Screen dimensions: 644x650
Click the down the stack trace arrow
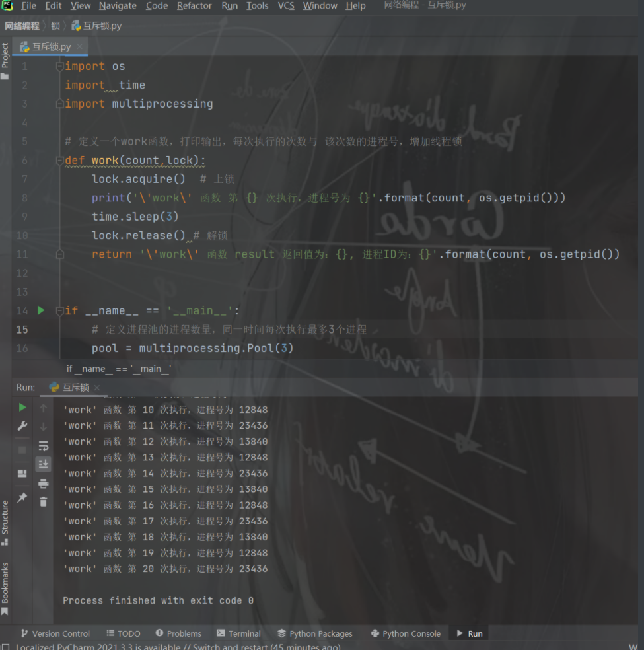click(43, 427)
